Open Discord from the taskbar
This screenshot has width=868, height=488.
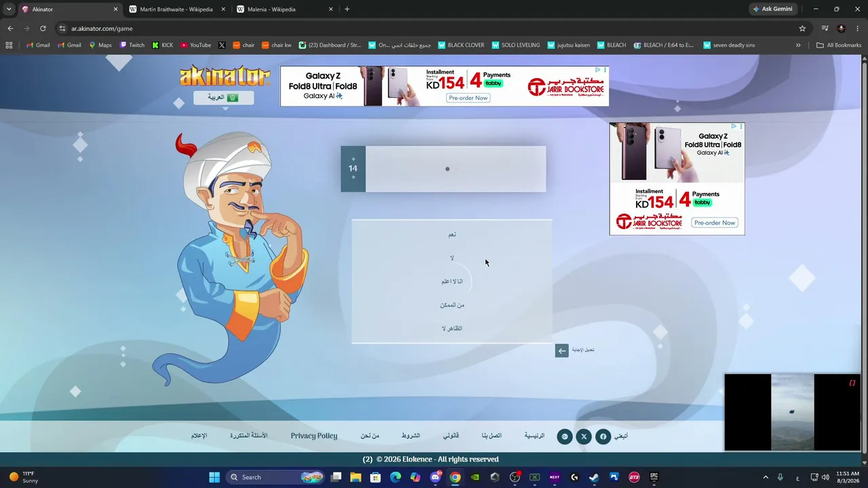[435, 477]
